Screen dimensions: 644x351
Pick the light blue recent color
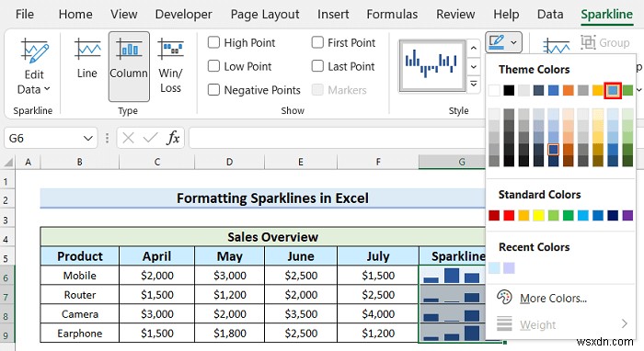pos(494,268)
